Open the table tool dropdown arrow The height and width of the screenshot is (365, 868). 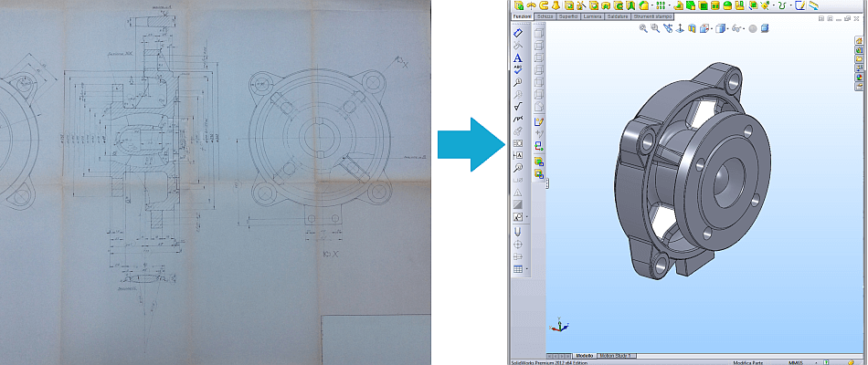[526, 269]
